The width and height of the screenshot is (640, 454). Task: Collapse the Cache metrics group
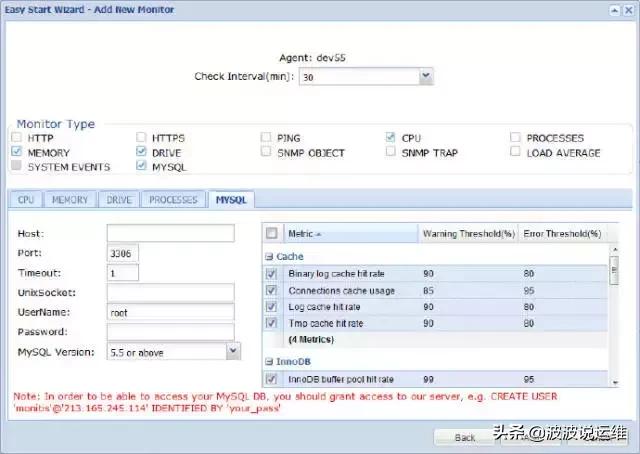[268, 256]
